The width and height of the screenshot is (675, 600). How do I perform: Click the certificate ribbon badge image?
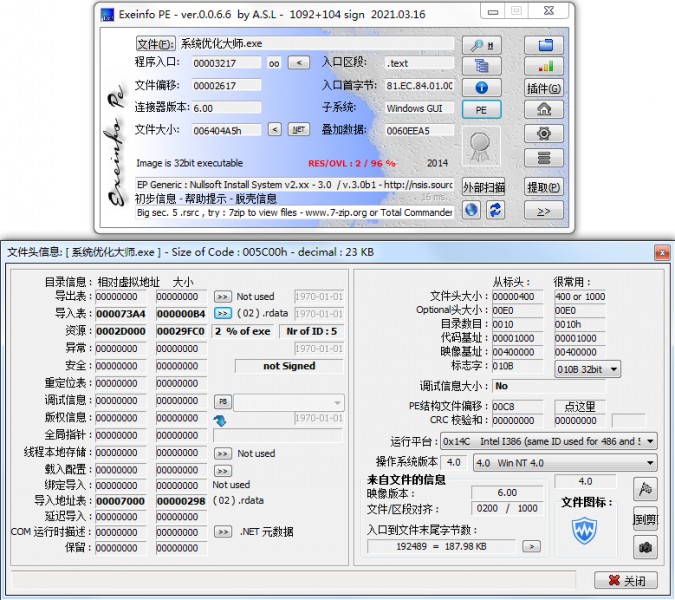point(481,147)
